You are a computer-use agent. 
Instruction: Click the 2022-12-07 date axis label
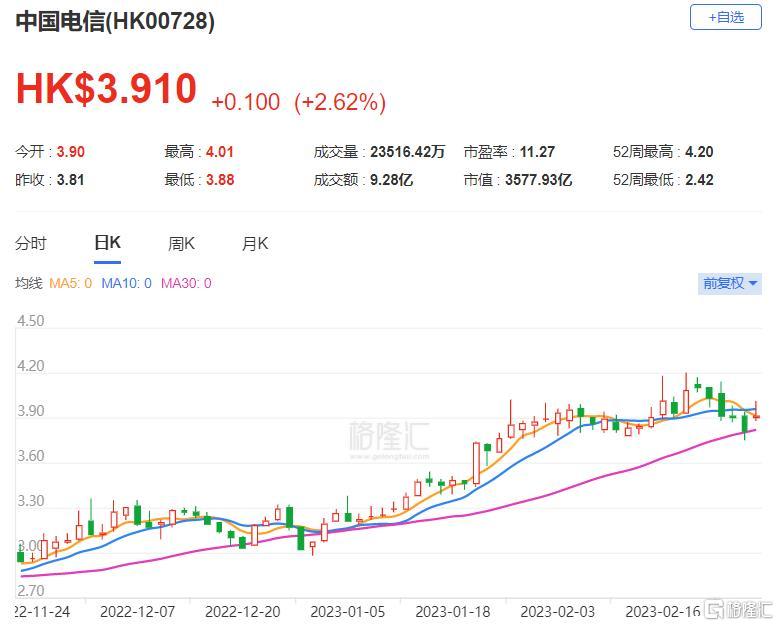[x=138, y=612]
